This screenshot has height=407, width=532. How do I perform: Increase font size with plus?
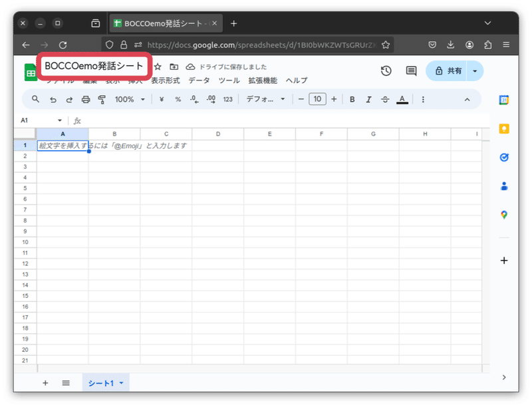click(334, 99)
